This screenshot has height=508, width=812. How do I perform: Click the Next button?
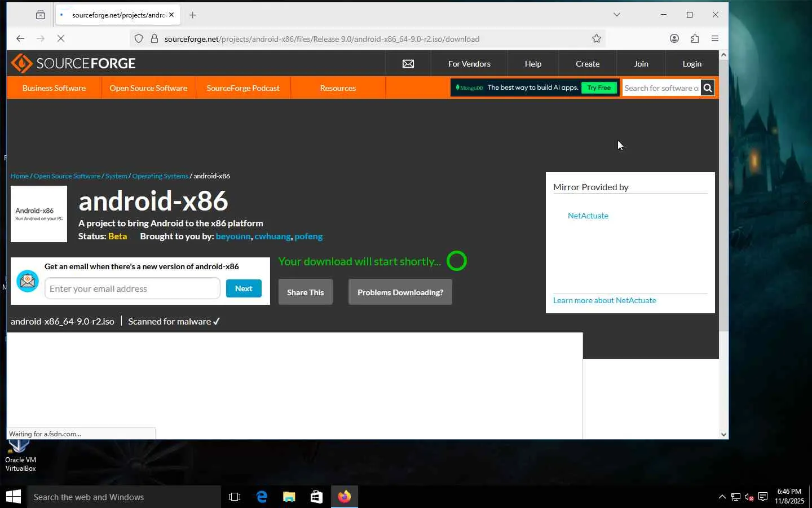click(244, 288)
